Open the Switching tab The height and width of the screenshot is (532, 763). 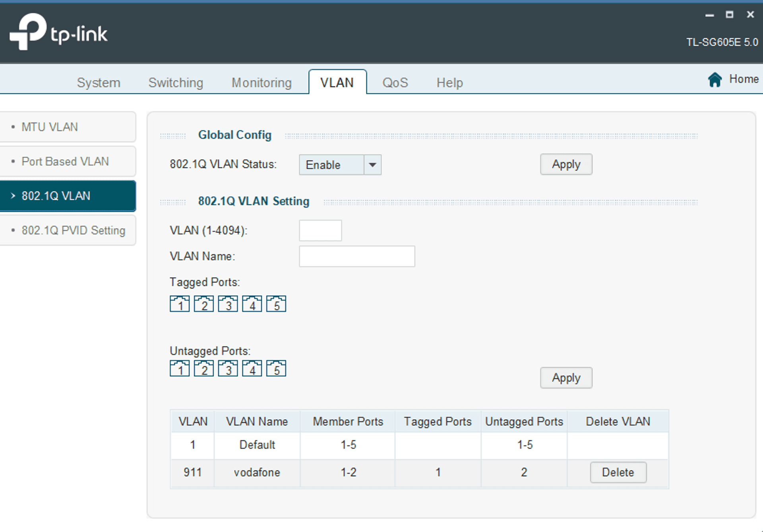click(x=176, y=83)
